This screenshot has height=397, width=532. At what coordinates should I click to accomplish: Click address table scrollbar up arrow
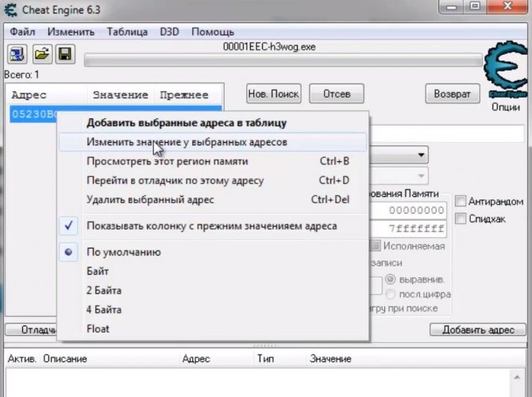point(517,377)
